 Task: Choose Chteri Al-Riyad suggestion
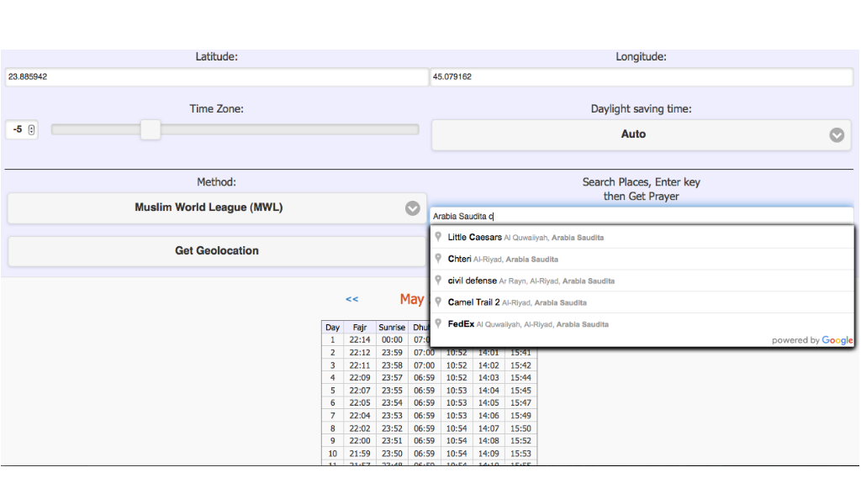642,259
